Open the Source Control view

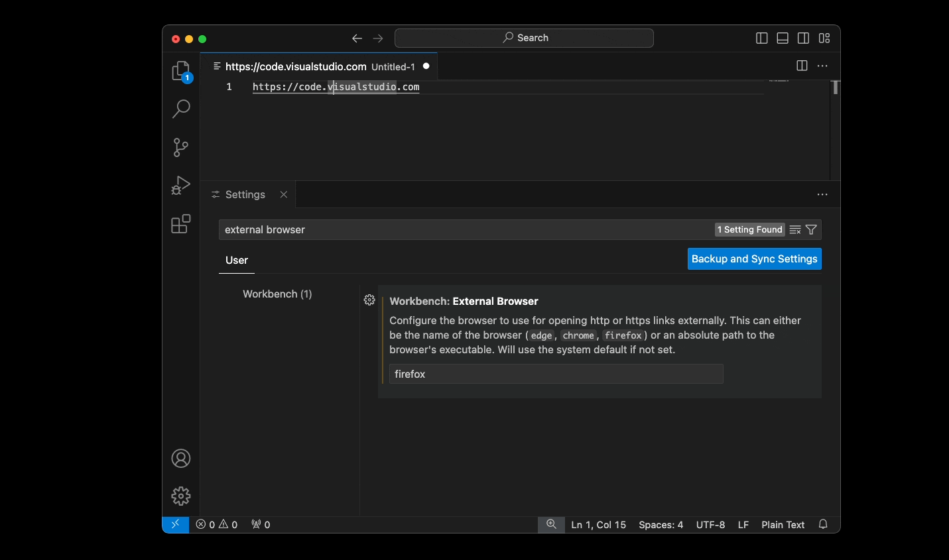pyautogui.click(x=180, y=147)
